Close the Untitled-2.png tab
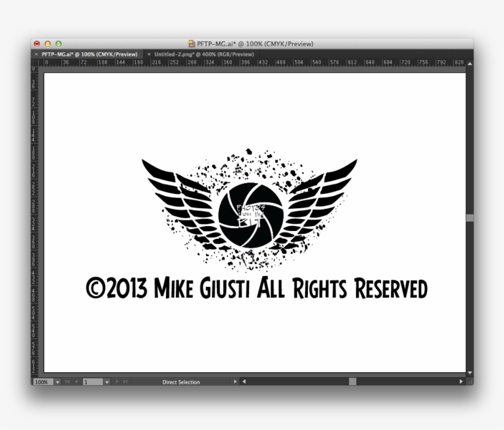This screenshot has height=430, width=504. pyautogui.click(x=149, y=54)
